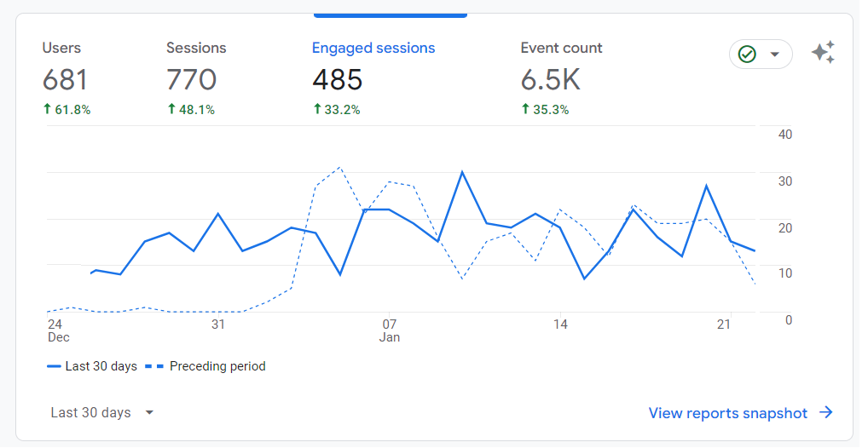Open the Insights sparkle icon
868x448 pixels.
point(823,53)
